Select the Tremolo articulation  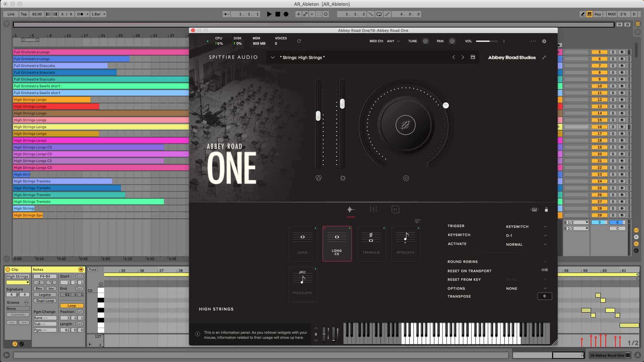click(371, 244)
